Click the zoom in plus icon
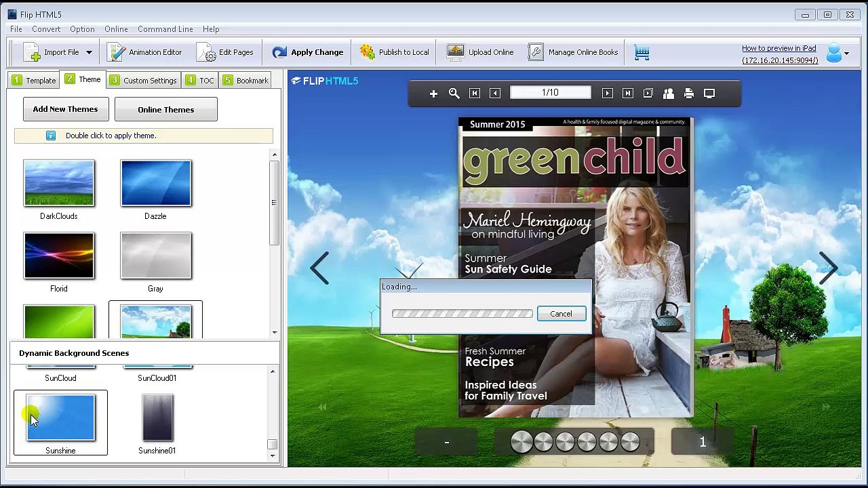868x488 pixels. pyautogui.click(x=433, y=94)
